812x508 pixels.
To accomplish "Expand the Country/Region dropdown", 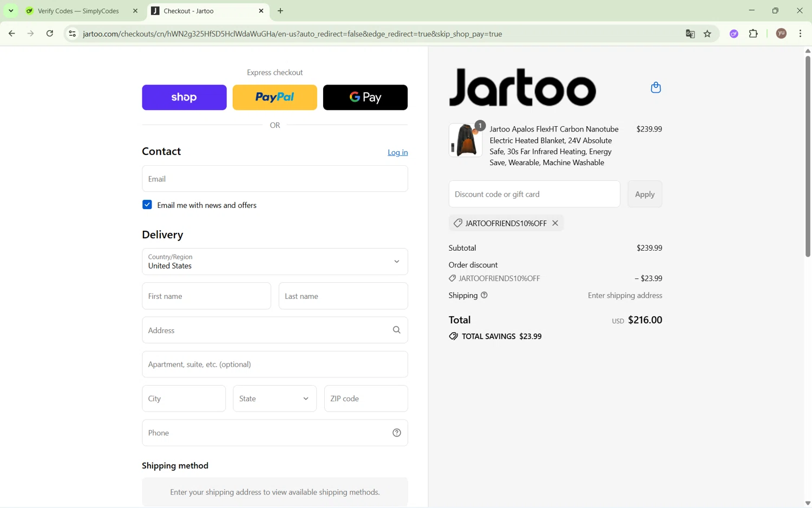I will 275,262.
